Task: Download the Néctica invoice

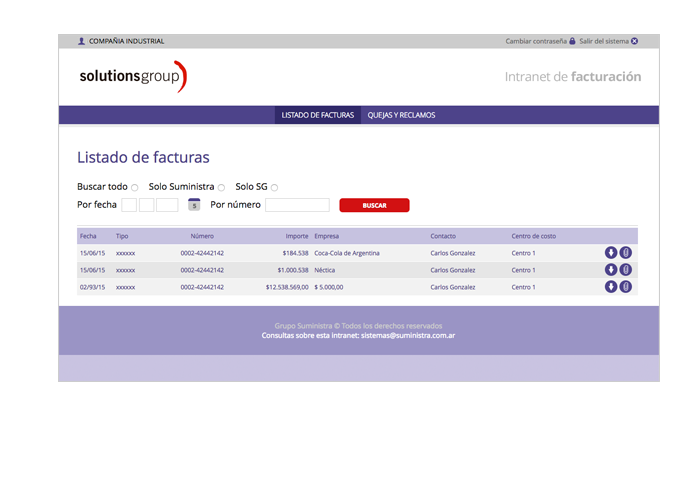Action: point(611,270)
